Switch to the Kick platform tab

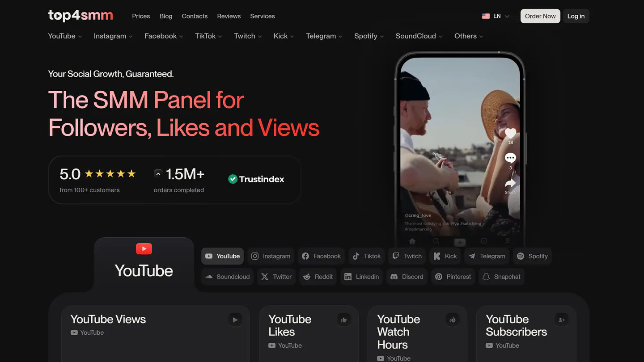(x=445, y=256)
